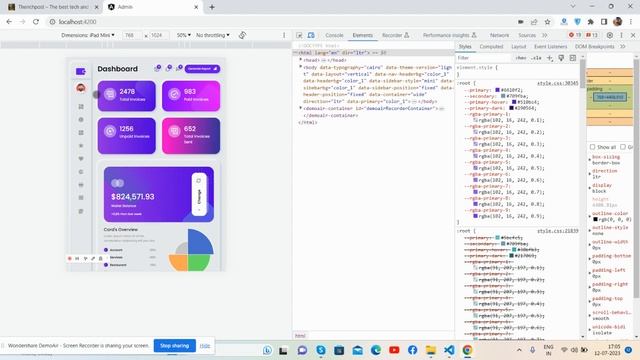Show more DevTools tabs chevron after Sources
640x360 pixels.
click(544, 35)
